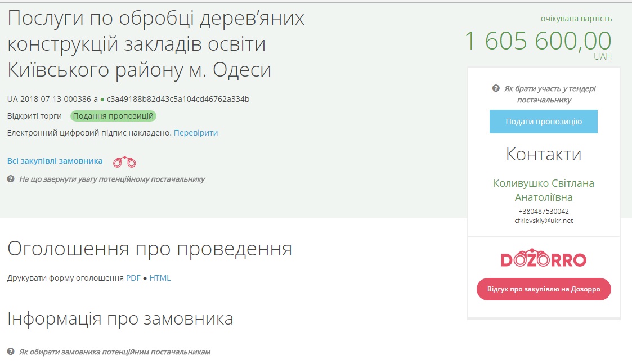The width and height of the screenshot is (632, 364).
Task: Open "Всі закупівлі замовника" link
Action: point(55,161)
